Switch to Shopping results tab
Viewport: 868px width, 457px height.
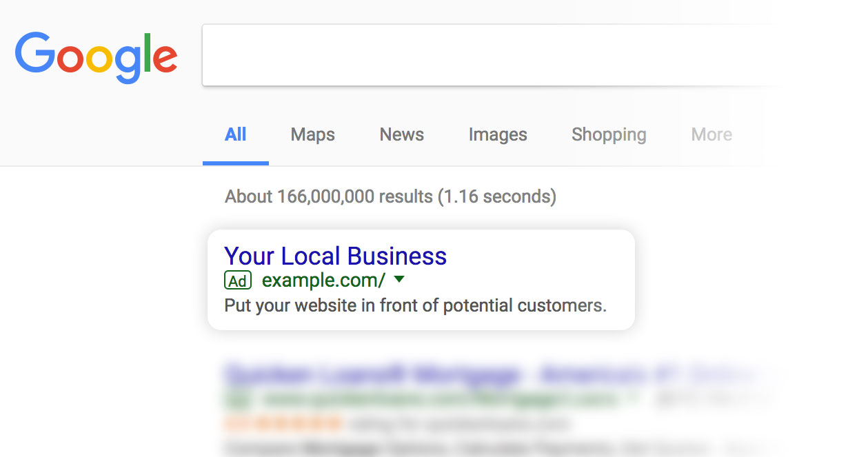pos(608,134)
